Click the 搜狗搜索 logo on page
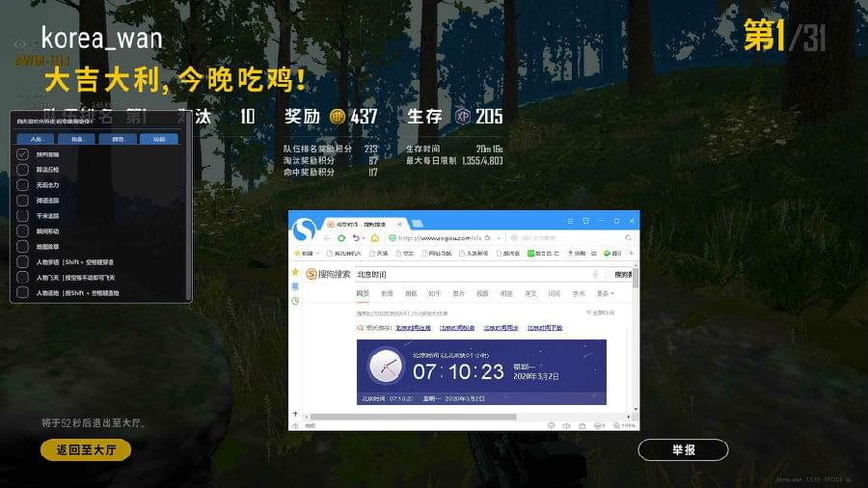Screen dimensions: 868x488 pos(328,274)
